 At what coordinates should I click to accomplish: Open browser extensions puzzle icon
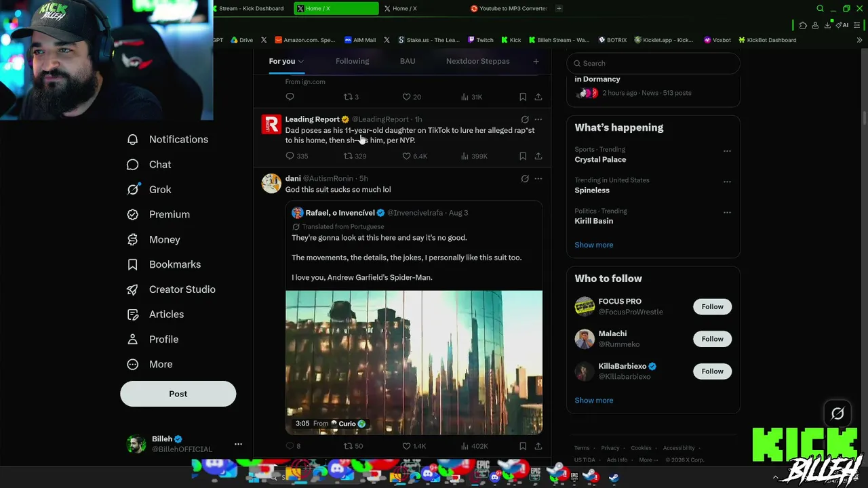pyautogui.click(x=803, y=25)
